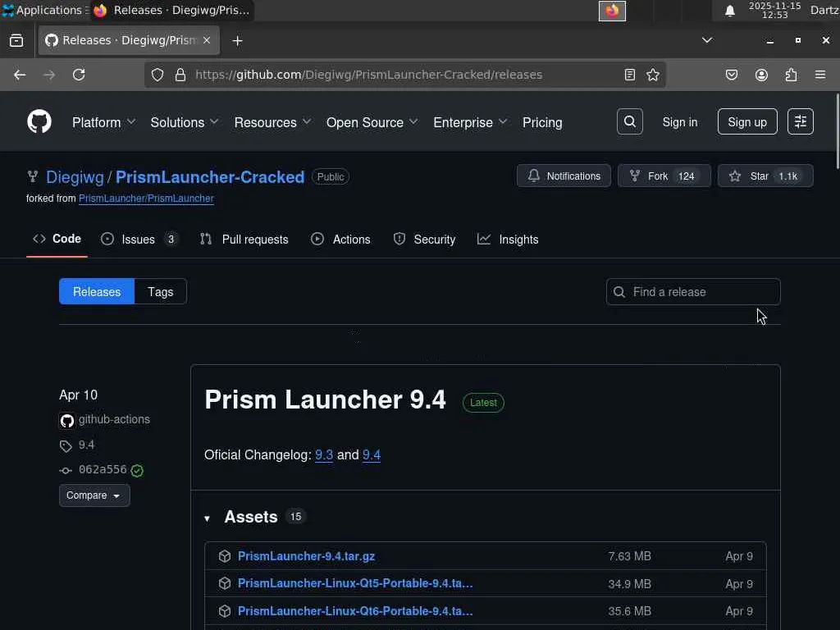Open the Pricing page link
Image resolution: width=840 pixels, height=630 pixels.
(542, 122)
